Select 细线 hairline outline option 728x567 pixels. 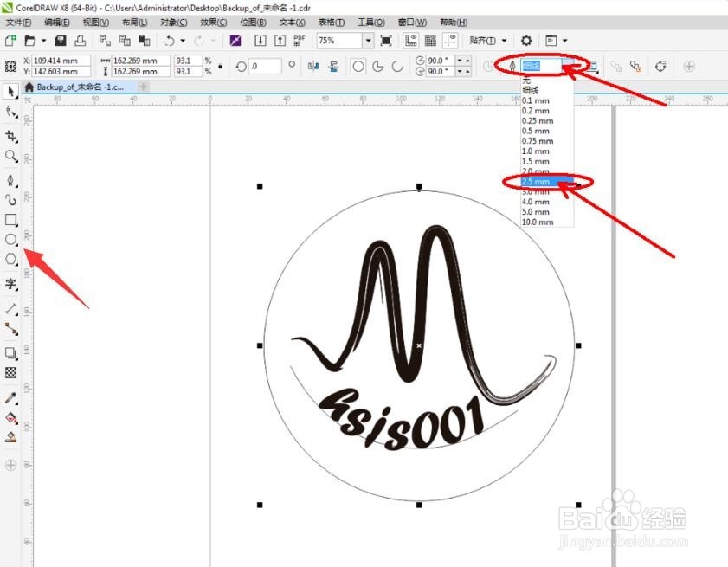(x=547, y=91)
